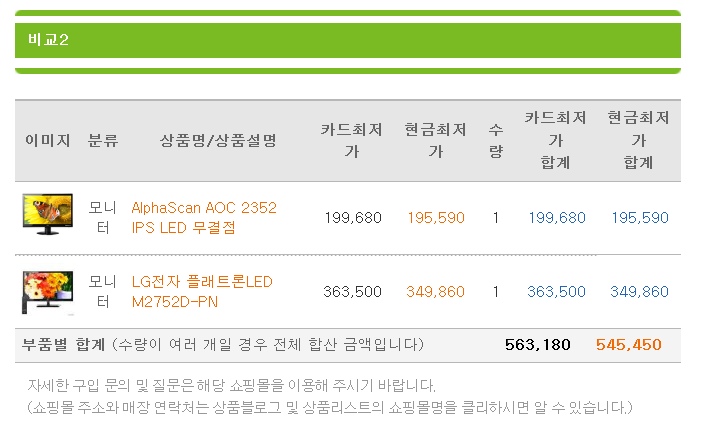Click the 분류 column header
The width and height of the screenshot is (713, 445).
[103, 140]
